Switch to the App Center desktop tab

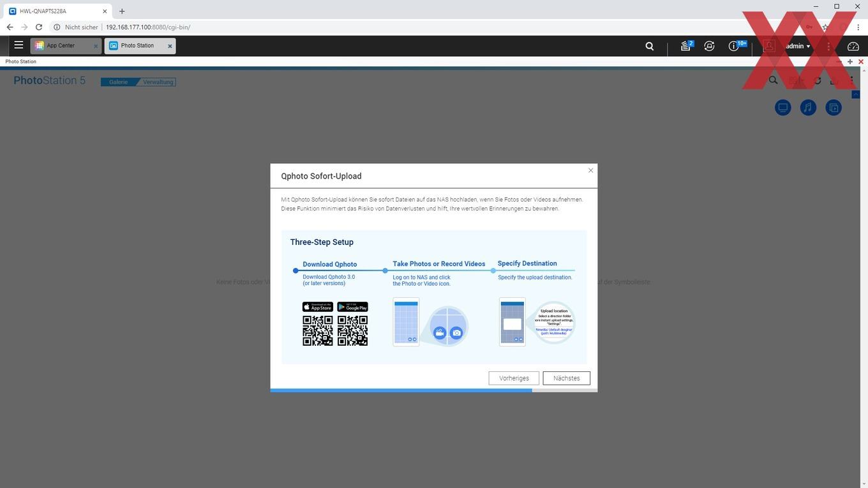tap(61, 46)
